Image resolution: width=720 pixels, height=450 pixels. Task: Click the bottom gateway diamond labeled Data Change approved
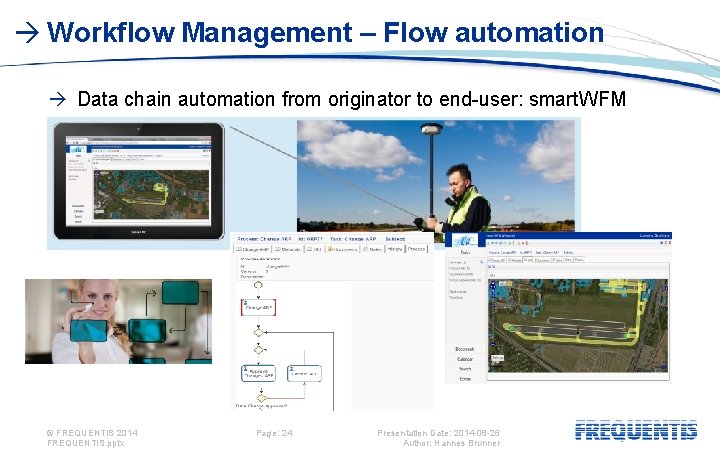261,398
